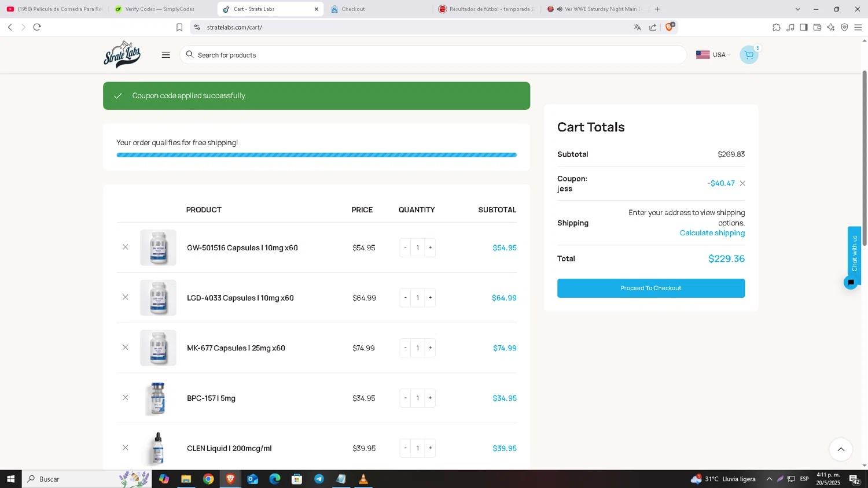Remove BPC-157 5mg from cart

point(125,398)
